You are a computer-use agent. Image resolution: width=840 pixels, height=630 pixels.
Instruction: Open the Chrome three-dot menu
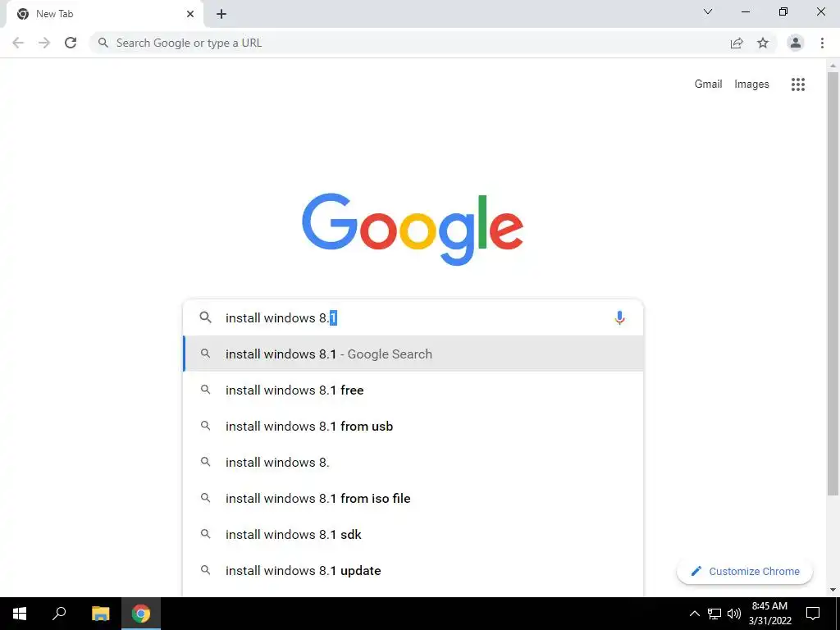(x=822, y=43)
